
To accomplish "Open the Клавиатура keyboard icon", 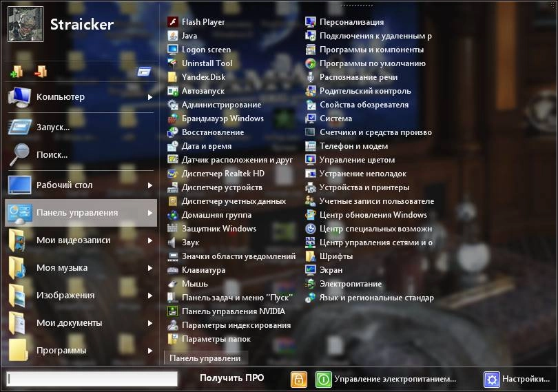I will [173, 270].
